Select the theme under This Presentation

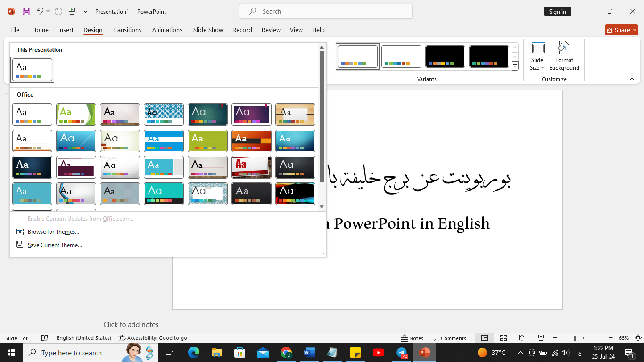(32, 70)
